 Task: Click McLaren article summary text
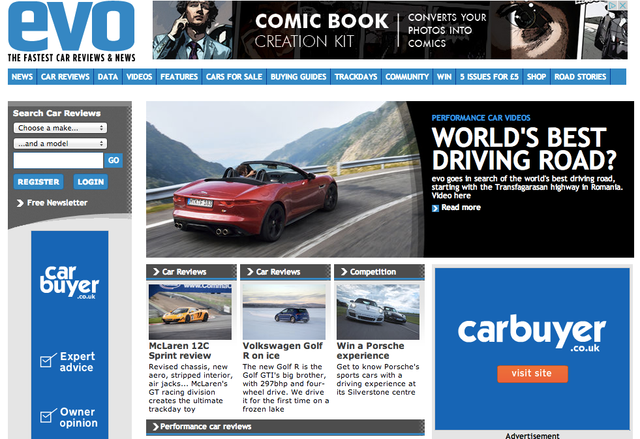pyautogui.click(x=190, y=388)
